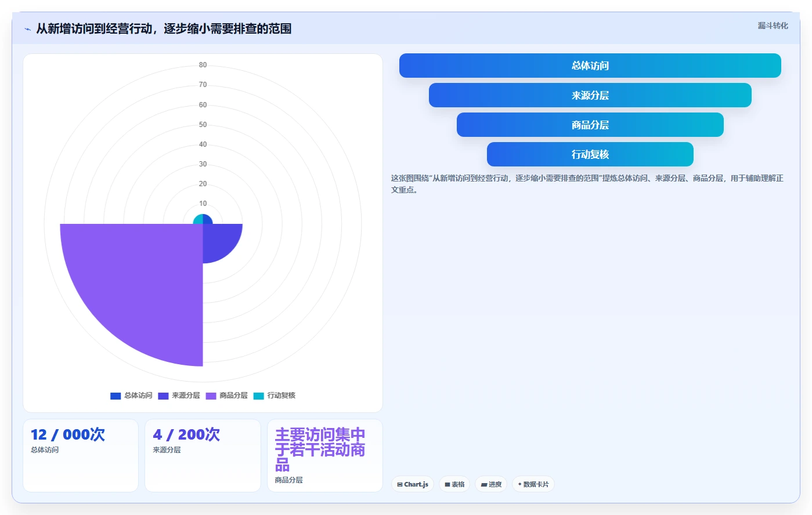
Task: Click the small cyan polar segment
Action: (199, 219)
